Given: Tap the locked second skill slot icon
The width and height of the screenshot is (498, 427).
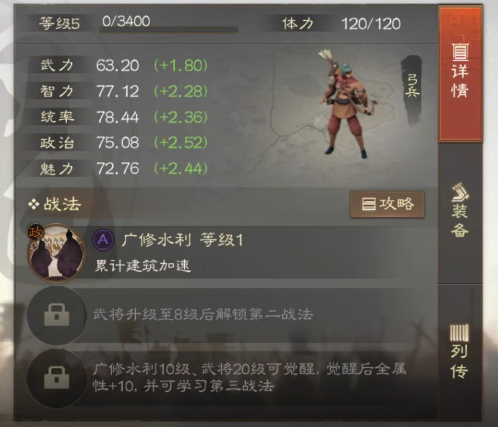Looking at the screenshot, I should [x=56, y=315].
